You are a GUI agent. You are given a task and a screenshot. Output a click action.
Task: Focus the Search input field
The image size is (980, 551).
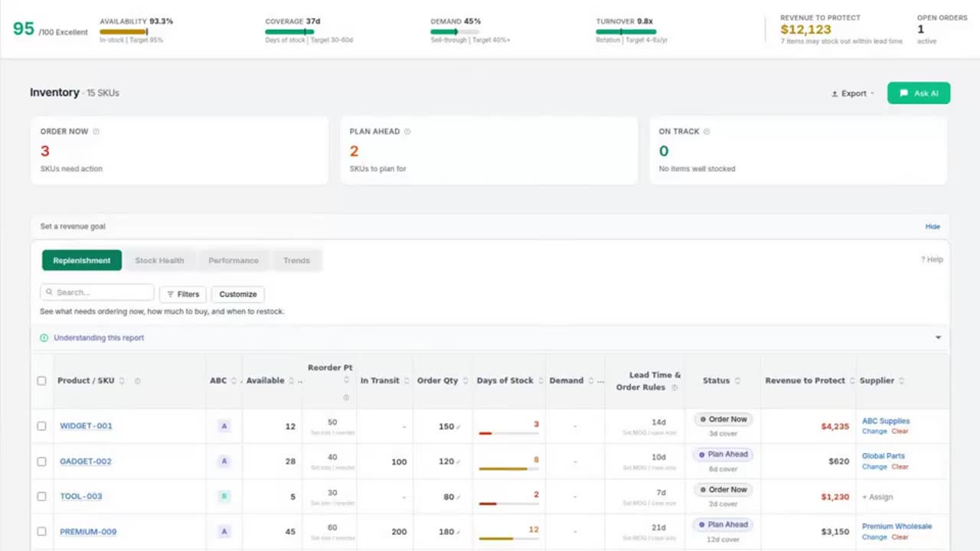97,292
